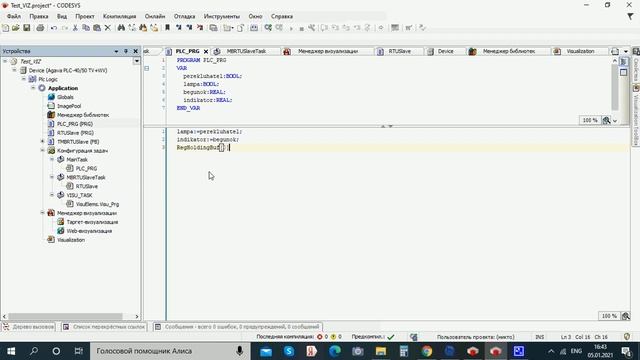Click the Cut scissors icon
The width and height of the screenshot is (640, 360).
75,28
